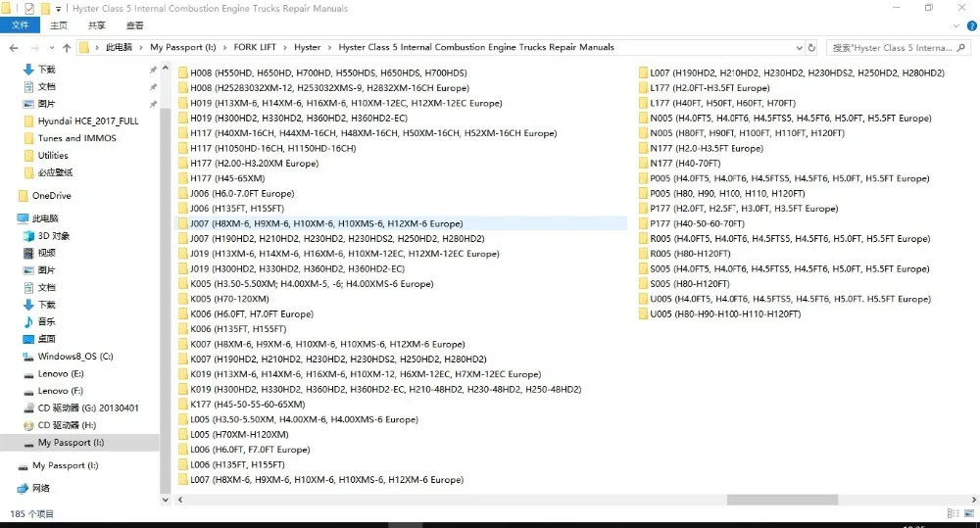Open the recent locations dropdown arrow
The image size is (980, 528).
pos(51,47)
